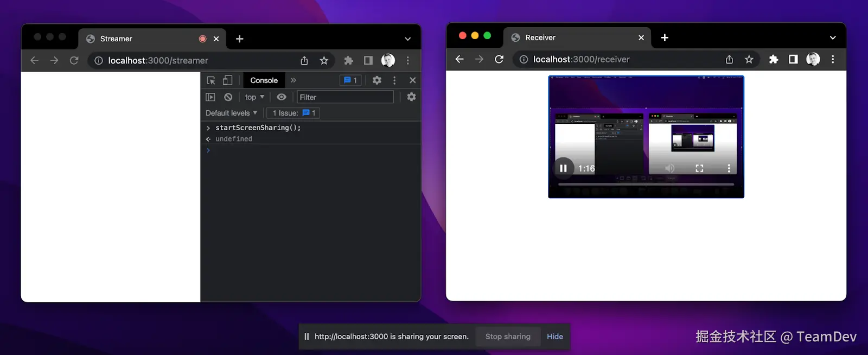Open the DevTools customize three-dot menu
The width and height of the screenshot is (868, 355).
point(394,80)
